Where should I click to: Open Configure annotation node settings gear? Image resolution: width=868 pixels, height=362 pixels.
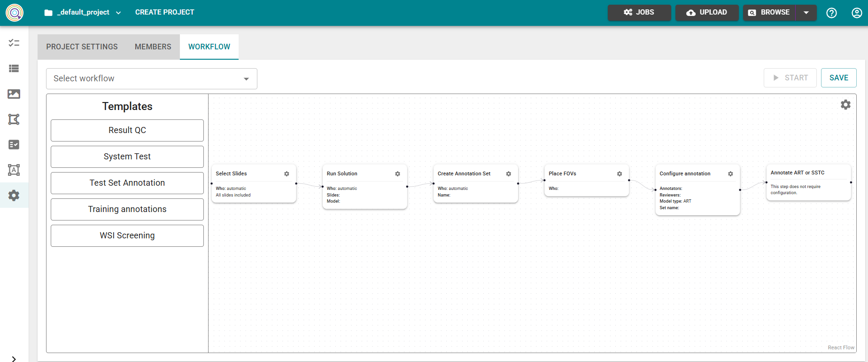(x=730, y=174)
